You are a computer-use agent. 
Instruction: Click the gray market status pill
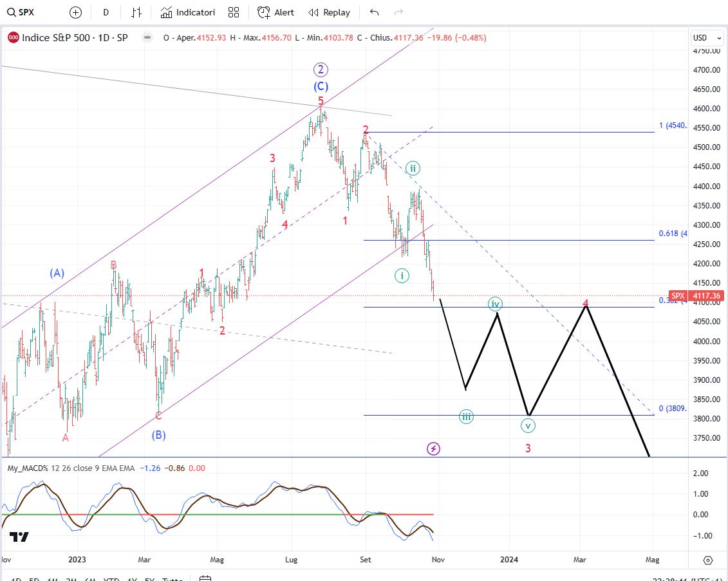click(x=147, y=37)
